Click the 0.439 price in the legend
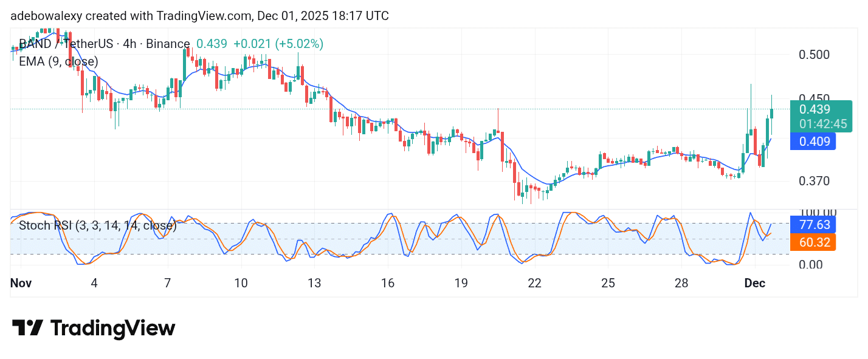Screen dimensions: 868x359 212,44
